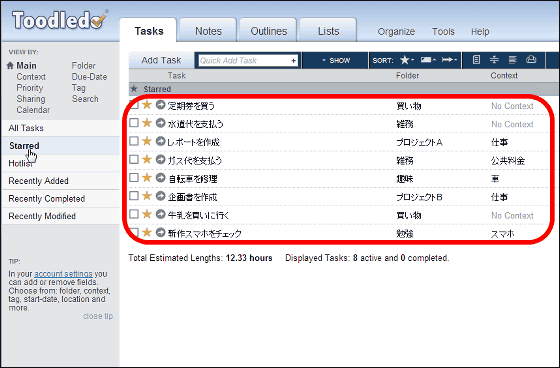Open the Notes tab
Viewport: 560px width, 368px height.
point(208,31)
